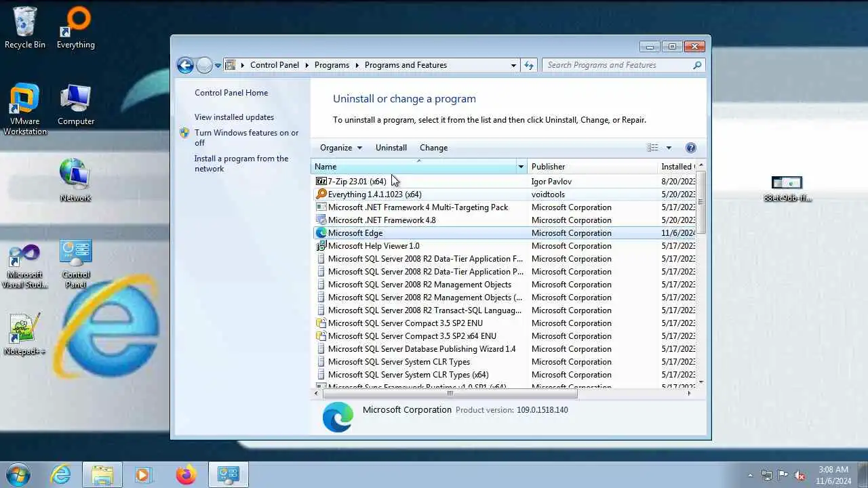Screen dimensions: 868x488
Task: Show hidden tray icons arrow
Action: click(x=750, y=475)
